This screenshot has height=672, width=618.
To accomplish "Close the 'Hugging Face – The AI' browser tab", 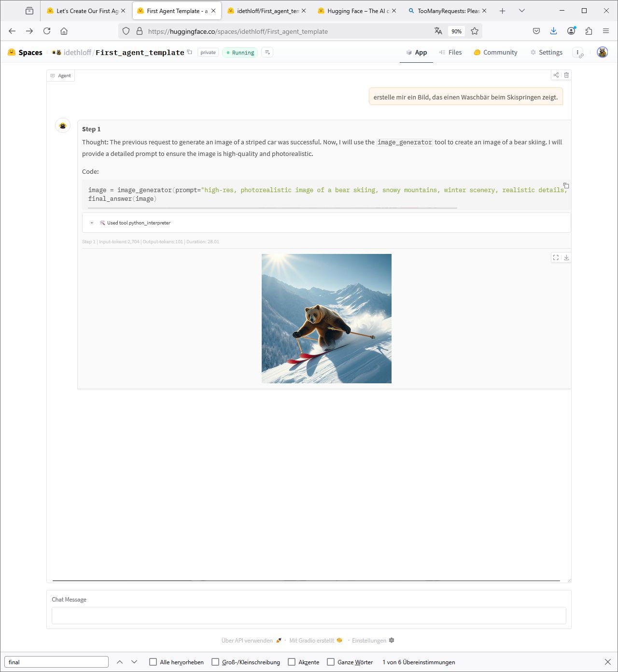I will tap(394, 11).
